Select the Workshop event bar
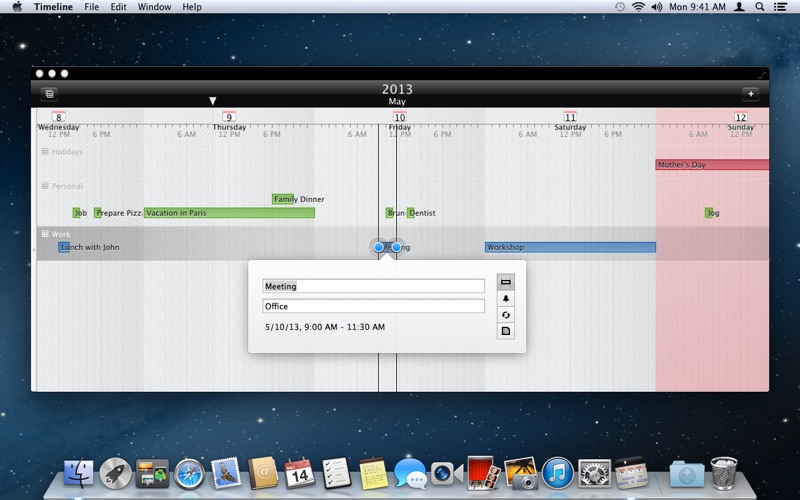The image size is (800, 500). pos(570,247)
